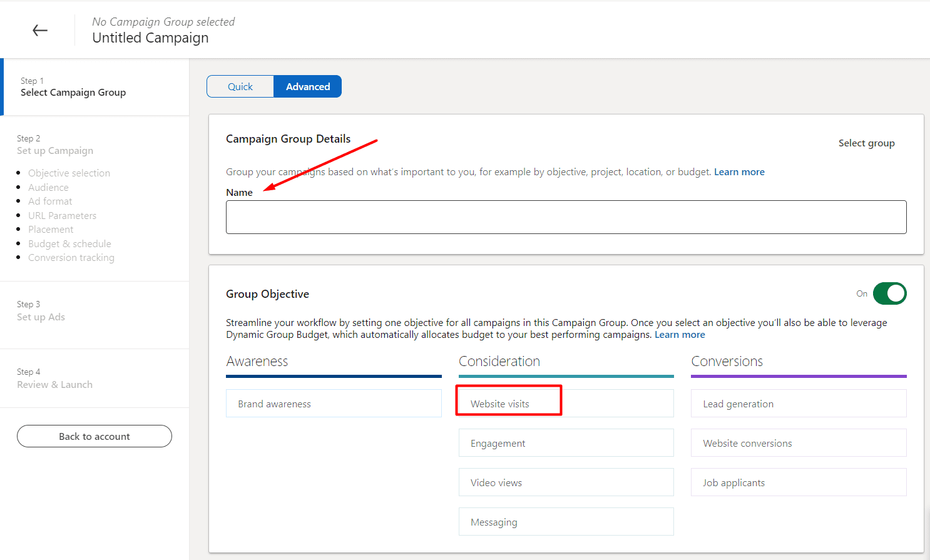Select the Website conversions objective
This screenshot has width=930, height=560.
(x=799, y=443)
